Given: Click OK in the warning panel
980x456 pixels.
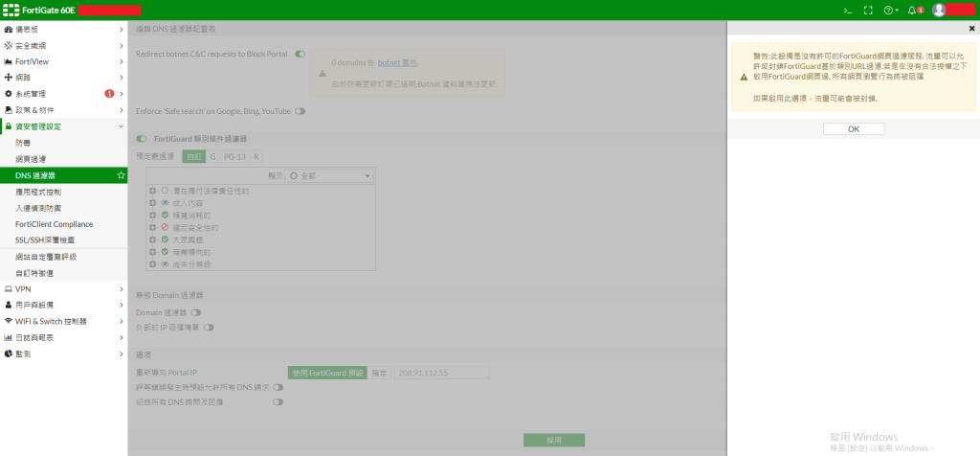Looking at the screenshot, I should click(x=854, y=129).
